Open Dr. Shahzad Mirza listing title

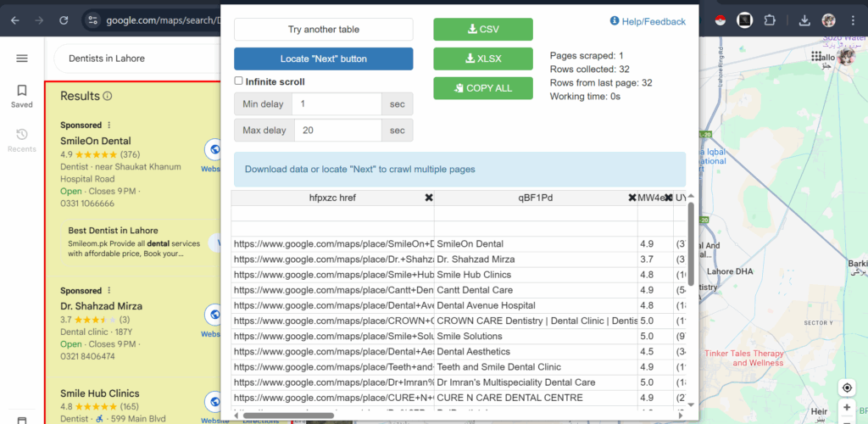tap(102, 306)
